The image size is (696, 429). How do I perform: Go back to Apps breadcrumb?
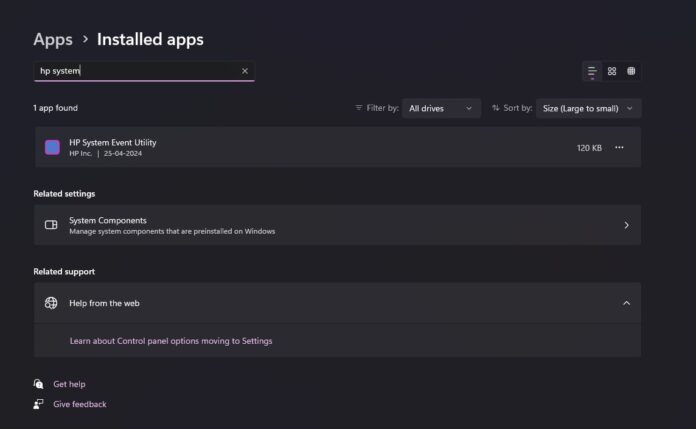tap(53, 40)
